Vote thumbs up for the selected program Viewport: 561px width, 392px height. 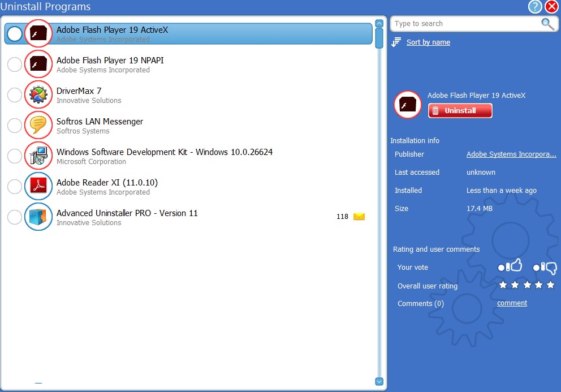coord(510,266)
